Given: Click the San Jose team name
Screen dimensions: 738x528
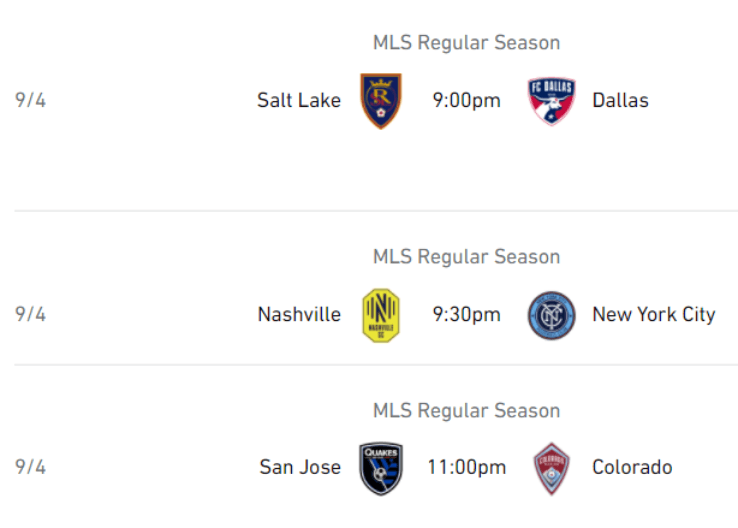Looking at the screenshot, I should point(300,468).
